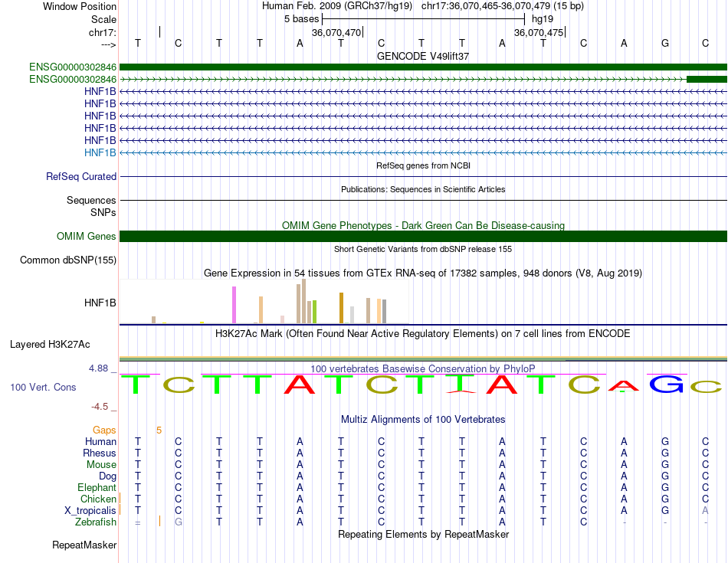Viewport: 728px width, 563px height.
Task: Click the Common dbSNP(155) track label
Action: pyautogui.click(x=67, y=260)
